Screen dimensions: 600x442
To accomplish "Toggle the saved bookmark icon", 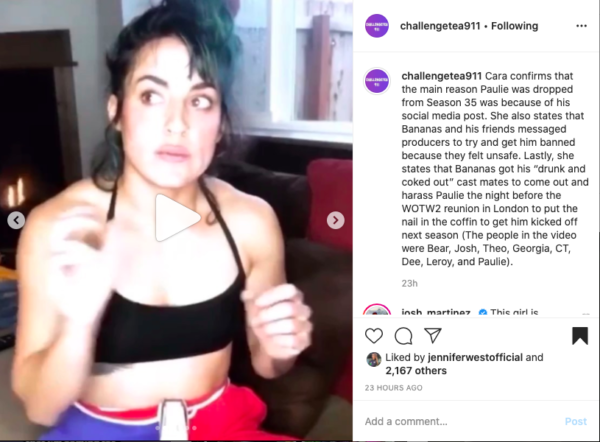I will [580, 336].
